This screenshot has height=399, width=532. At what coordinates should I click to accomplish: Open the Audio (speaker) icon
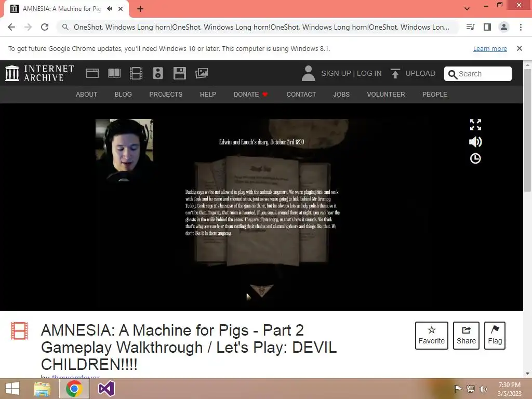(x=158, y=73)
